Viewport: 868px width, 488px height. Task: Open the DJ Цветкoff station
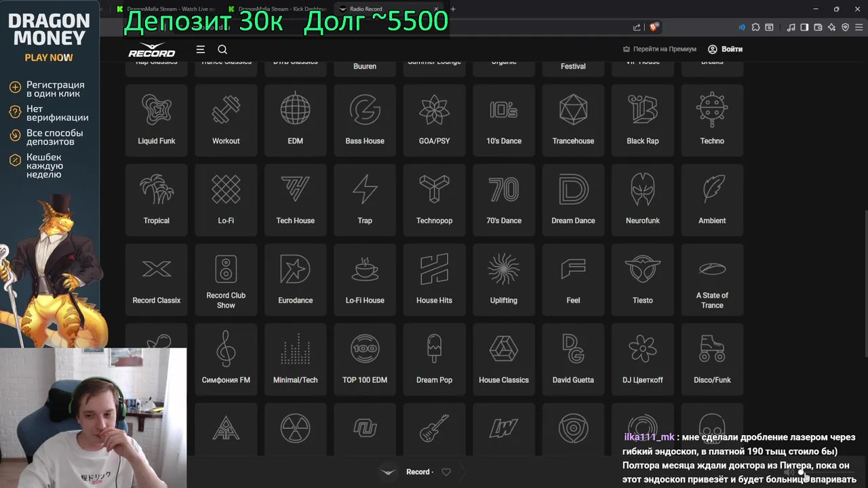pos(643,359)
